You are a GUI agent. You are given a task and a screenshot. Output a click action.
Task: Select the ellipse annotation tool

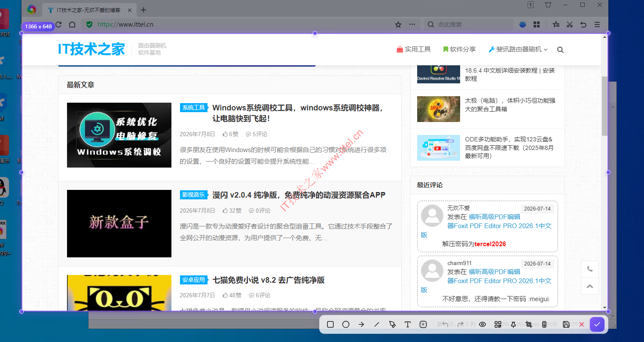point(346,324)
